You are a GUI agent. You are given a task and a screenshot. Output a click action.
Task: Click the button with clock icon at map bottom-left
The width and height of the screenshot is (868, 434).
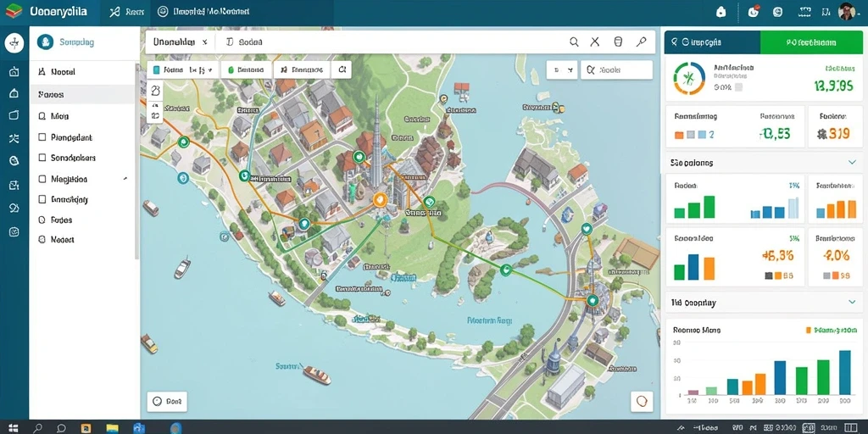pyautogui.click(x=167, y=401)
